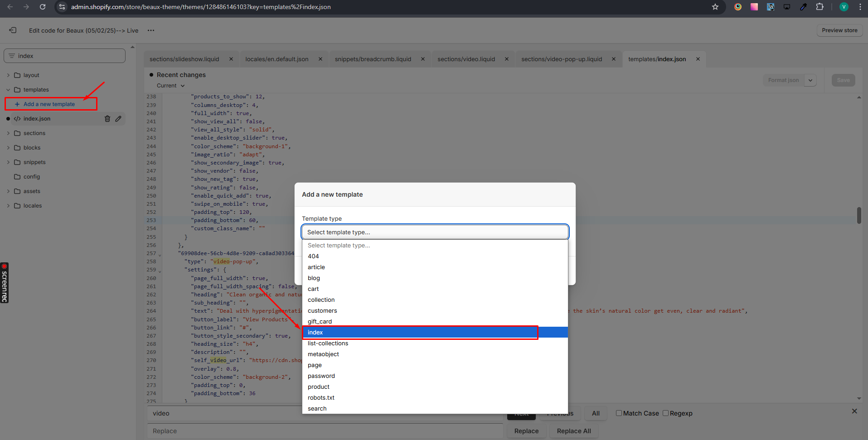Bookmark page with the star icon
The width and height of the screenshot is (868, 440).
pyautogui.click(x=715, y=7)
